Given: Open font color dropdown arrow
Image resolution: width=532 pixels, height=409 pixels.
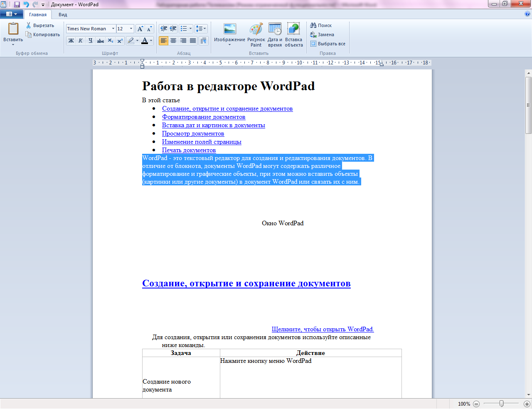Looking at the screenshot, I should [x=151, y=41].
